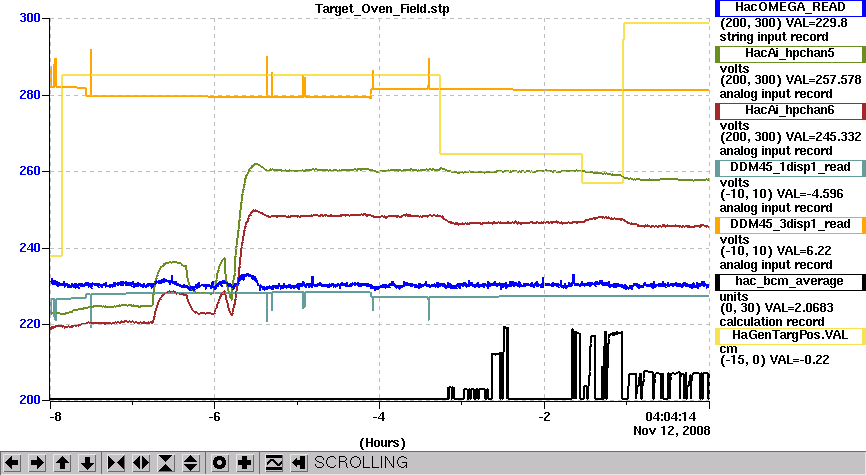
Task: Pan the plot left with left arrow
Action: pyautogui.click(x=12, y=462)
